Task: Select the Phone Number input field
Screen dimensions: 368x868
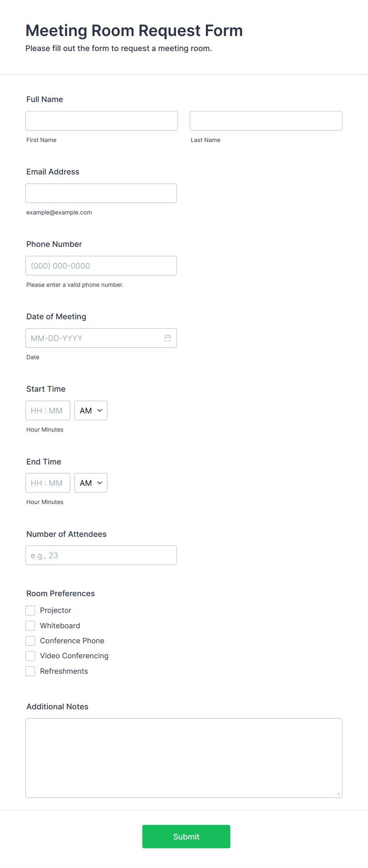Action: (x=101, y=265)
